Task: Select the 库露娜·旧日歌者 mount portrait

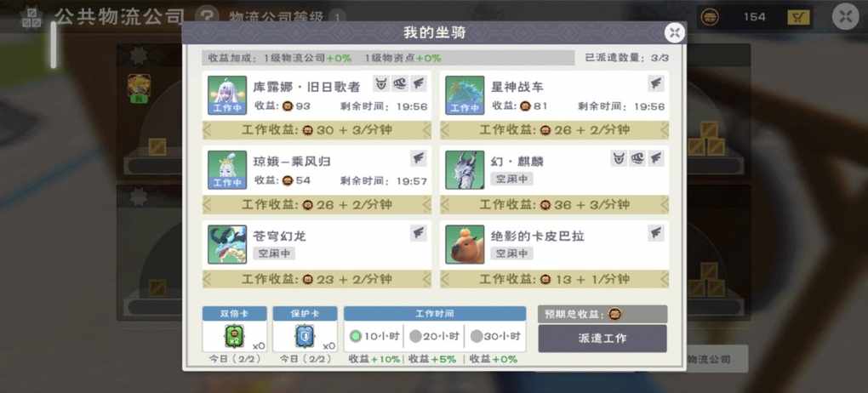Action: (x=227, y=95)
